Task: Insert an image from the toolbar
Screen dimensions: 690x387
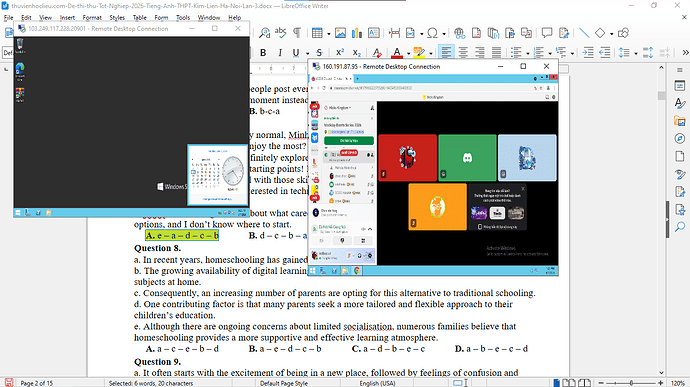Action: pyautogui.click(x=340, y=33)
